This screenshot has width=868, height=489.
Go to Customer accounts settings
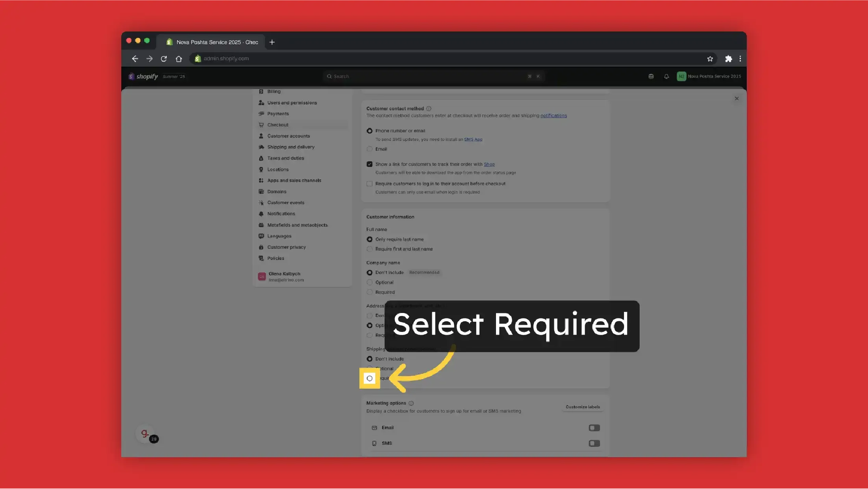click(288, 136)
